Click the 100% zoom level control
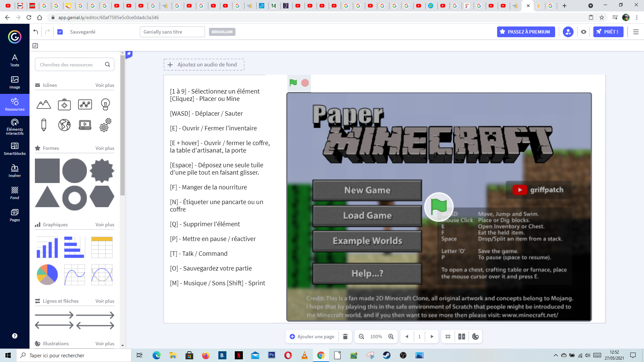Image resolution: width=644 pixels, height=362 pixels. tap(376, 337)
